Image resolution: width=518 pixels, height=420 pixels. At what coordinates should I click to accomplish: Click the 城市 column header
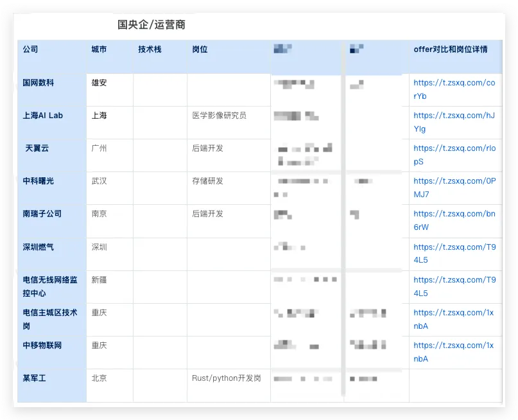[x=99, y=49]
